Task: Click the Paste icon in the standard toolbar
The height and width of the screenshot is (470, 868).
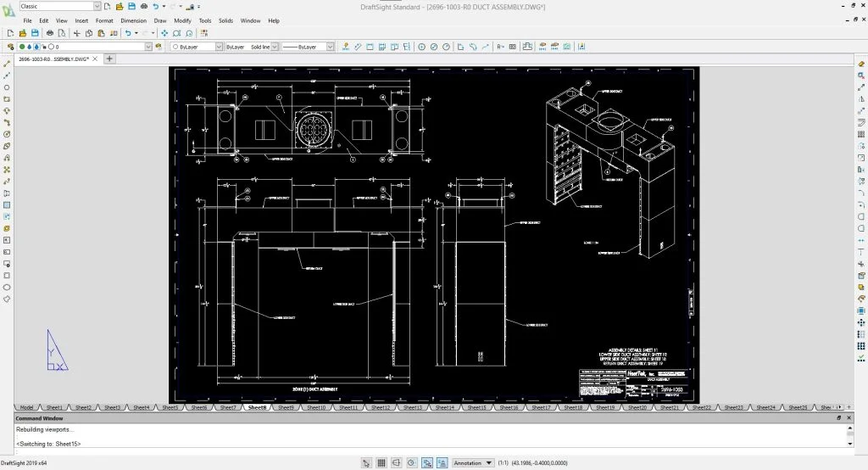Action: pyautogui.click(x=101, y=33)
